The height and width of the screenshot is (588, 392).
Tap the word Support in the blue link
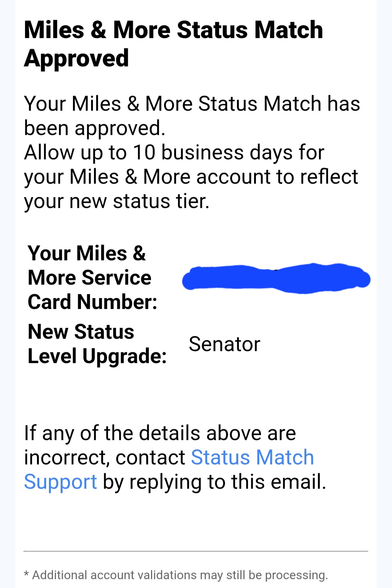[60, 482]
